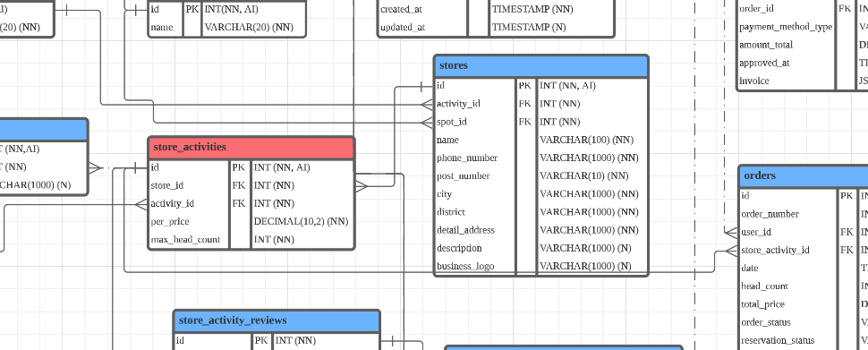Select the post_number VARCHAR(10) type cell
Screen dimensions: 868x350
[584, 176]
